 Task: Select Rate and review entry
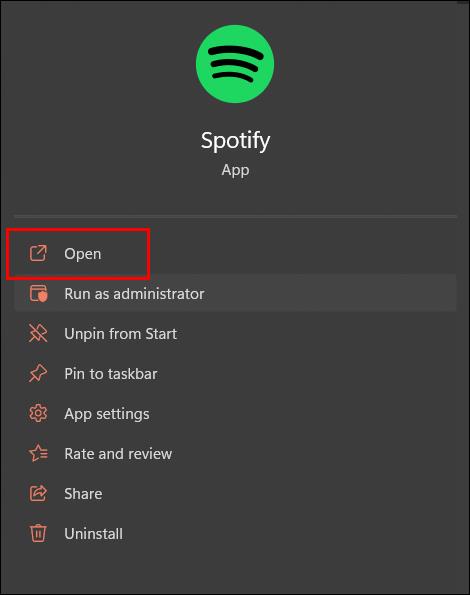[235, 453]
